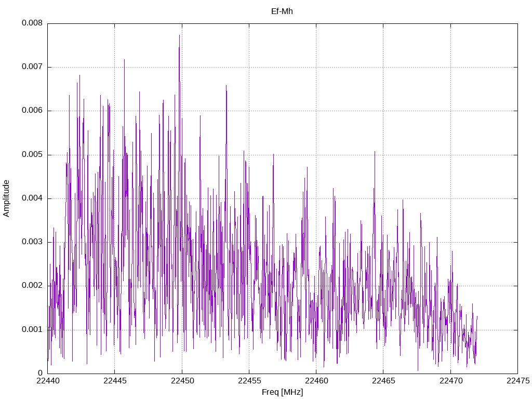Select the 22440 x-axis tick label
The width and height of the screenshot is (532, 399).
47,381
